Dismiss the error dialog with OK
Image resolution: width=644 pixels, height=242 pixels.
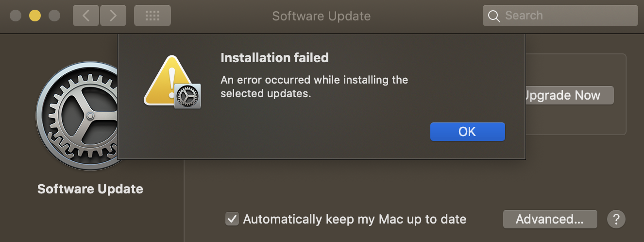pyautogui.click(x=467, y=132)
